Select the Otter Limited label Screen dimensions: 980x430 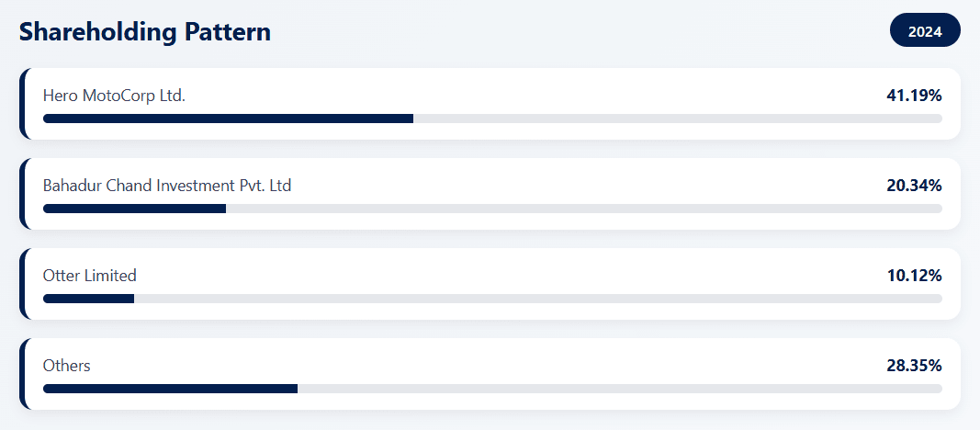90,275
